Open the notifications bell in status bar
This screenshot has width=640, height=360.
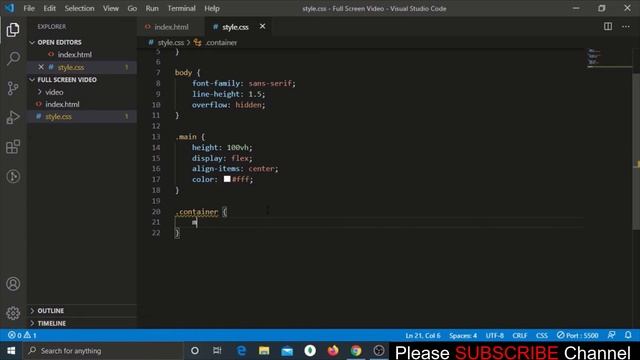click(x=628, y=335)
